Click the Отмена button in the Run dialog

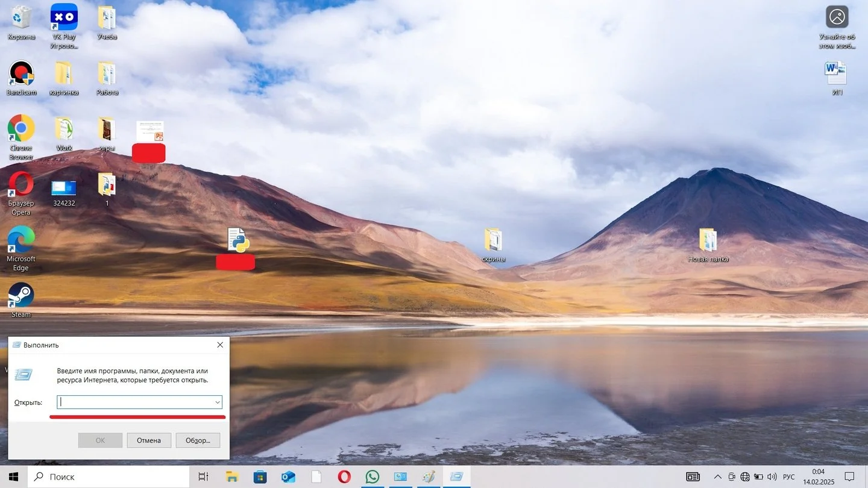(x=149, y=440)
